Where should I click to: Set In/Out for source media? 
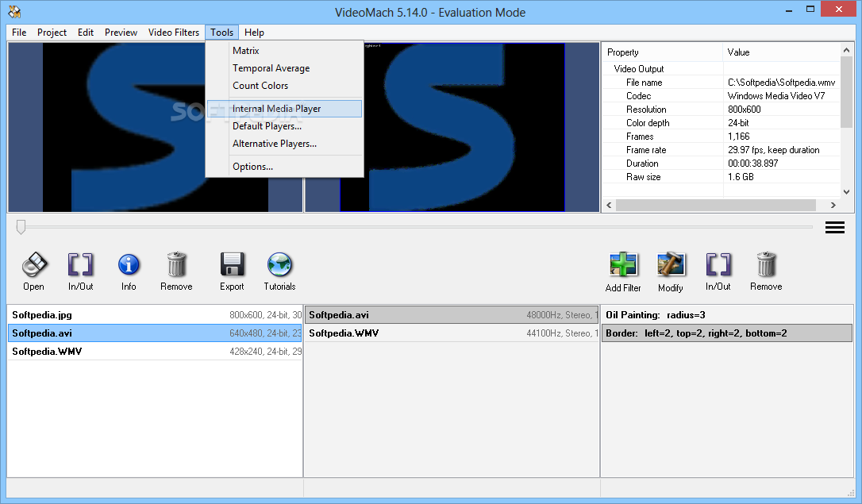[81, 265]
